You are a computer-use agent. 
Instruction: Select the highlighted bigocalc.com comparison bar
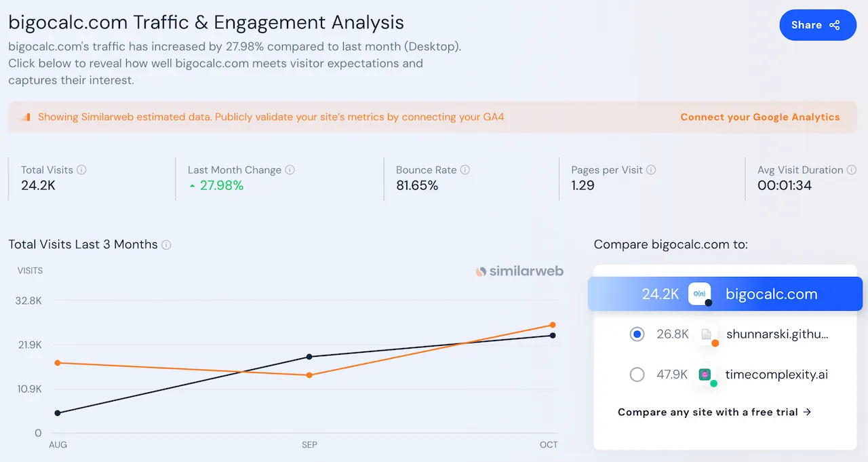[x=724, y=294]
